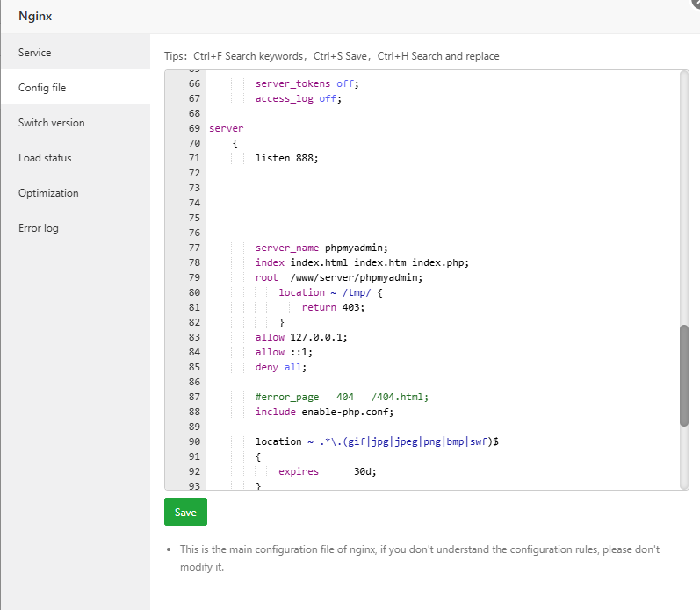View the Error log tab
Screen dimensions: 700x610
[39, 228]
